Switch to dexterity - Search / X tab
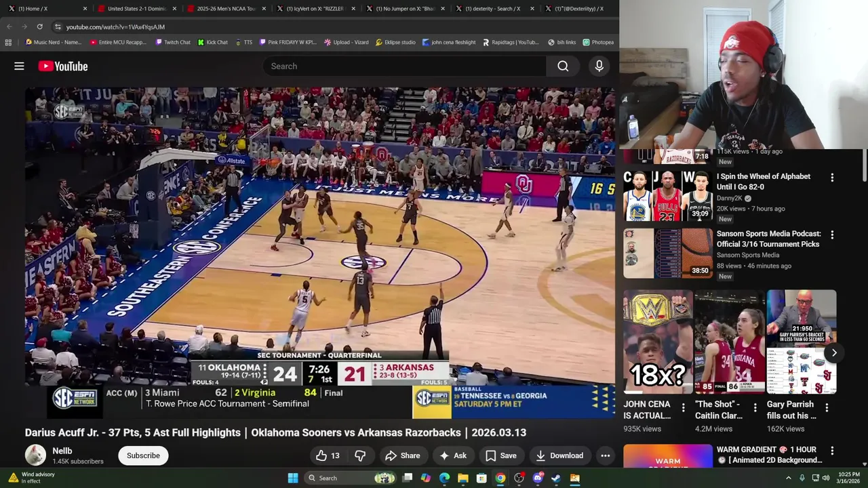Screen dimensions: 868x488 (x=494, y=9)
